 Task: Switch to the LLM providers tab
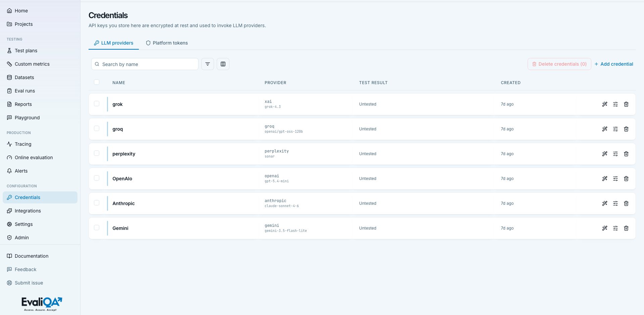[114, 43]
